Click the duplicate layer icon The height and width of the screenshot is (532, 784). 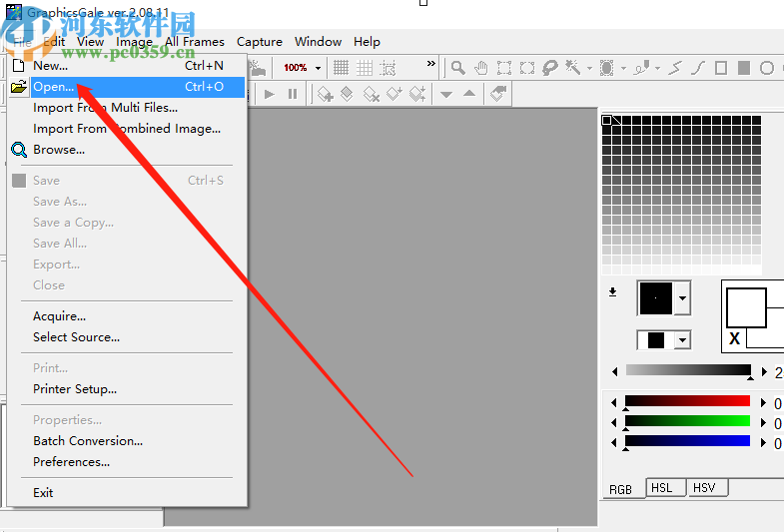click(347, 94)
